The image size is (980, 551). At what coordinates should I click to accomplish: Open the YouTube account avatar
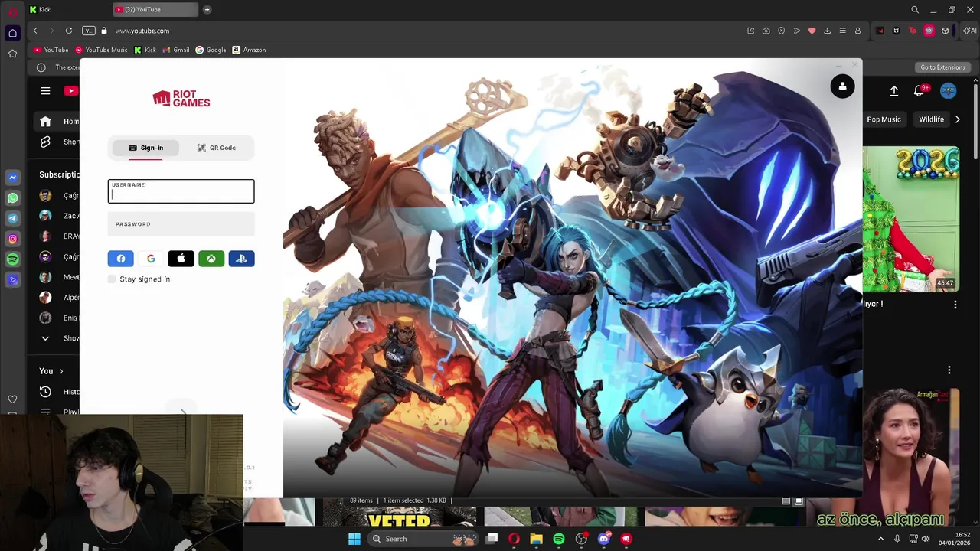coord(949,91)
